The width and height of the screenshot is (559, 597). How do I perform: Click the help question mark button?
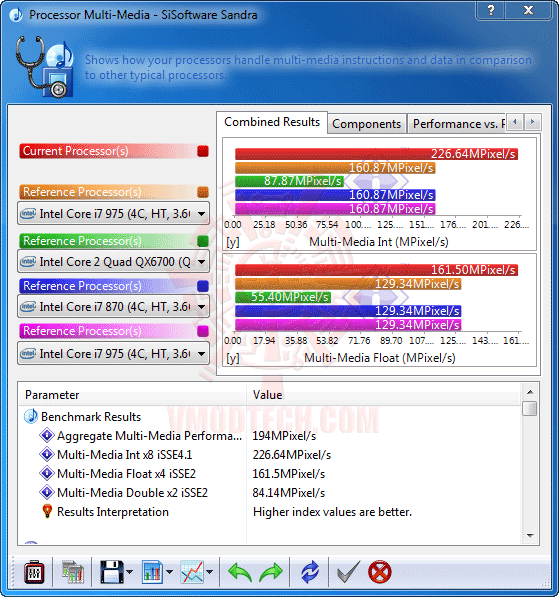[x=491, y=10]
